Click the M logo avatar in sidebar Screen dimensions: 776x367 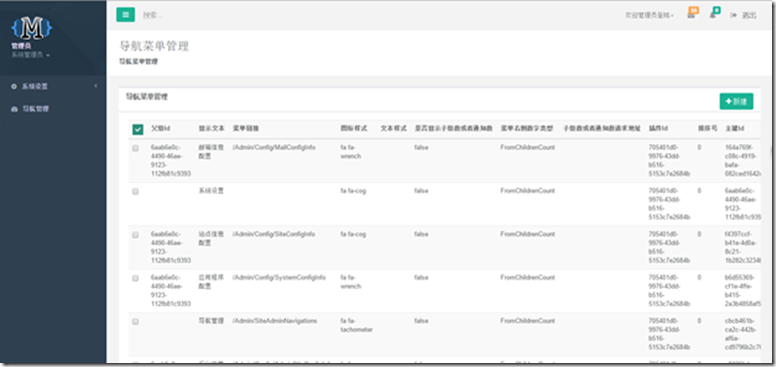[x=32, y=29]
